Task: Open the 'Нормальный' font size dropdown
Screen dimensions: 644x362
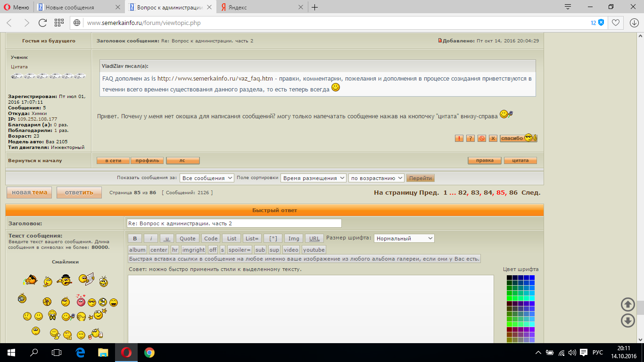Action: (x=404, y=239)
